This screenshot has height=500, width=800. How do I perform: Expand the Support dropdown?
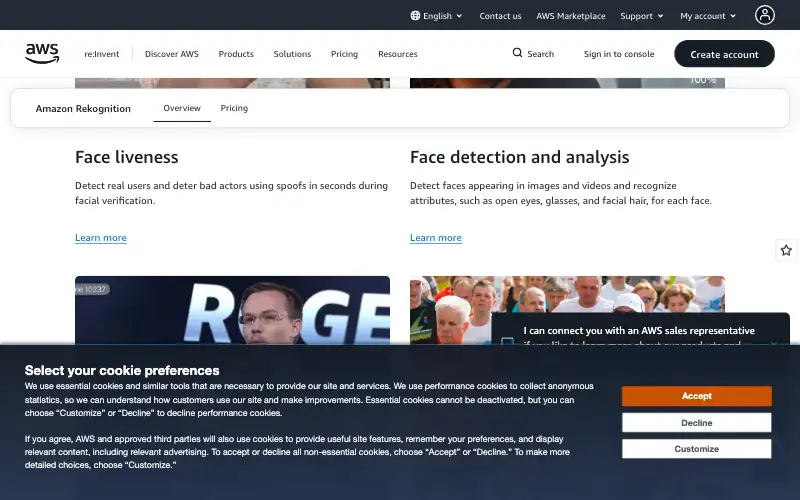642,16
